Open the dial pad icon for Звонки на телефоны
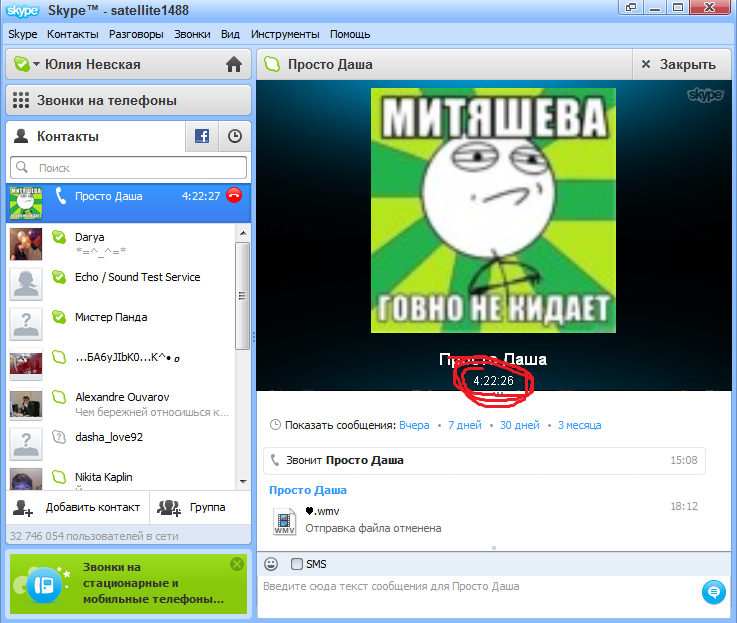 coord(21,100)
